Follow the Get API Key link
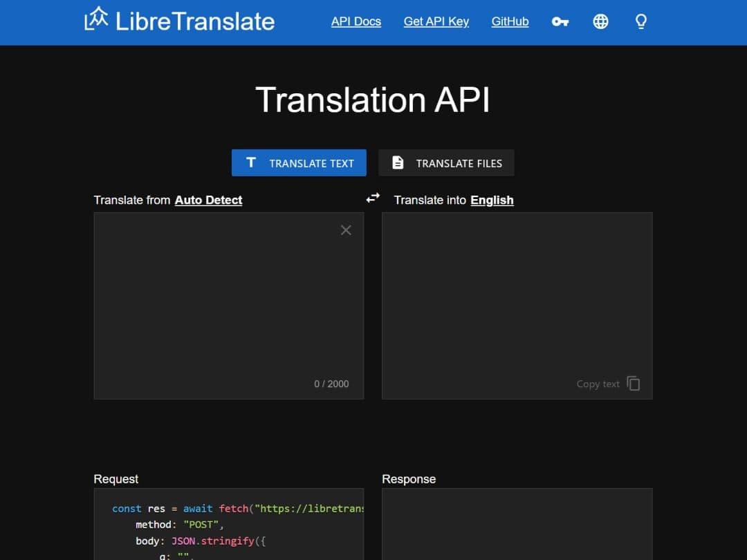The width and height of the screenshot is (747, 560). pyautogui.click(x=436, y=21)
